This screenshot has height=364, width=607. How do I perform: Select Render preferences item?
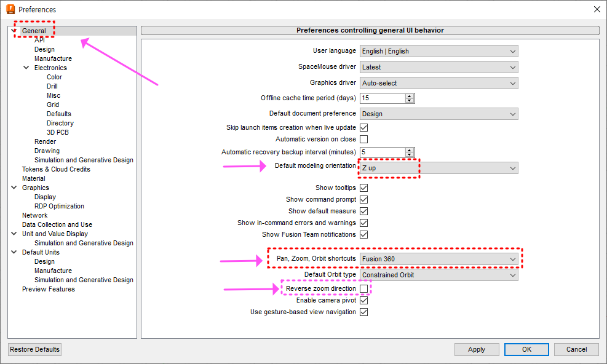point(46,141)
